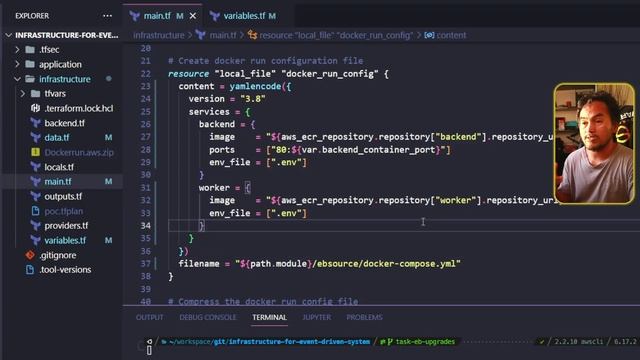The width and height of the screenshot is (640, 360).
Task: Open Dockerrun.aws.zip in the explorer
Action: click(79, 152)
